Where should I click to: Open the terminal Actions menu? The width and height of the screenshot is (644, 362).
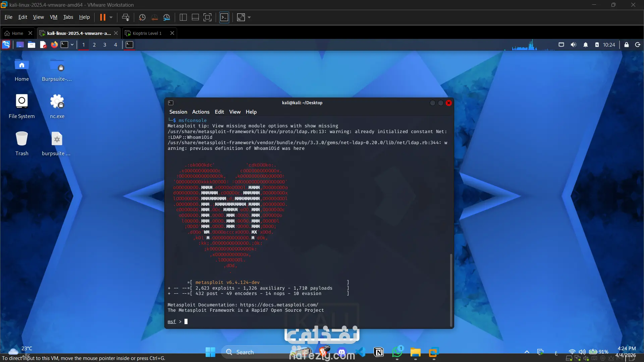pyautogui.click(x=201, y=112)
